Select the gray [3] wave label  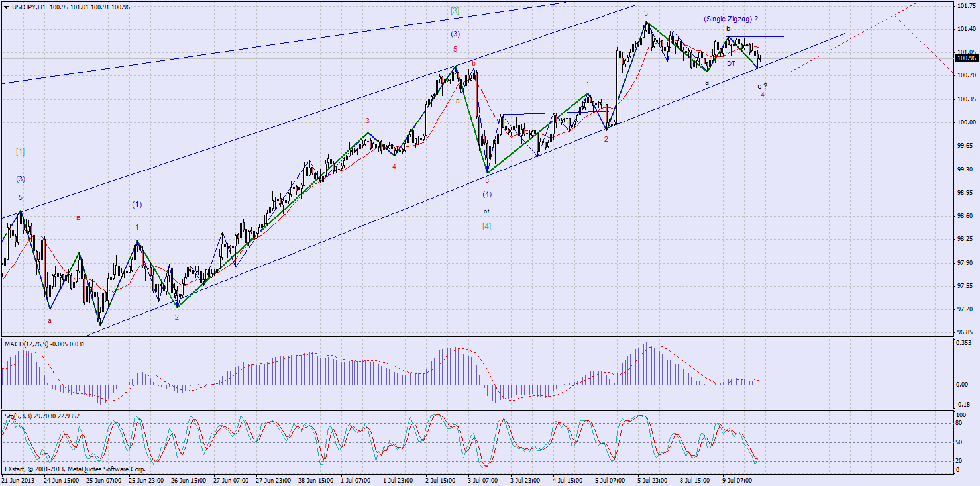pyautogui.click(x=455, y=11)
